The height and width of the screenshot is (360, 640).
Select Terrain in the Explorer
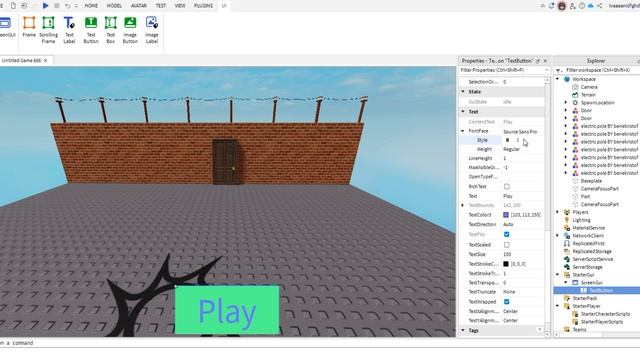[588, 95]
